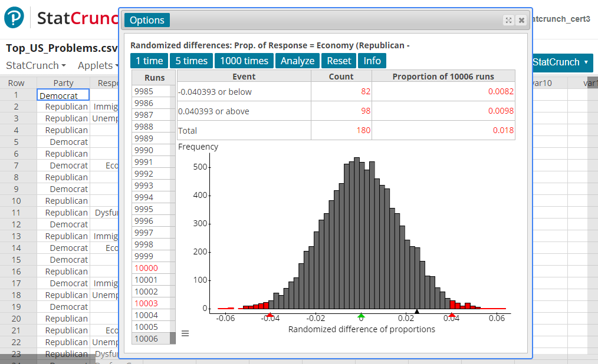
Task: Open the StatCrunch menu above the data table
Action: point(32,65)
